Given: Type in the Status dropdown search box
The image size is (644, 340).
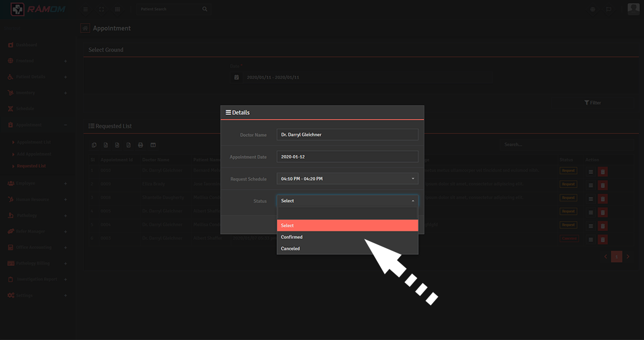Looking at the screenshot, I should point(347,213).
